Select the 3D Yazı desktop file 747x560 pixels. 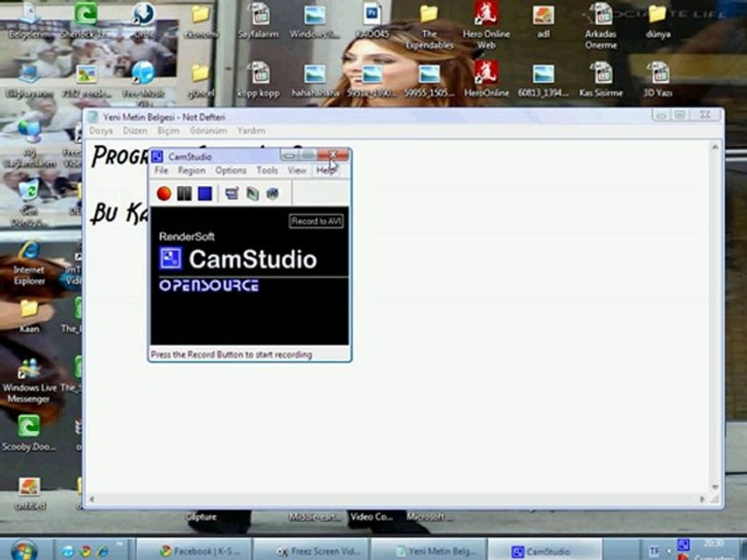pyautogui.click(x=658, y=79)
